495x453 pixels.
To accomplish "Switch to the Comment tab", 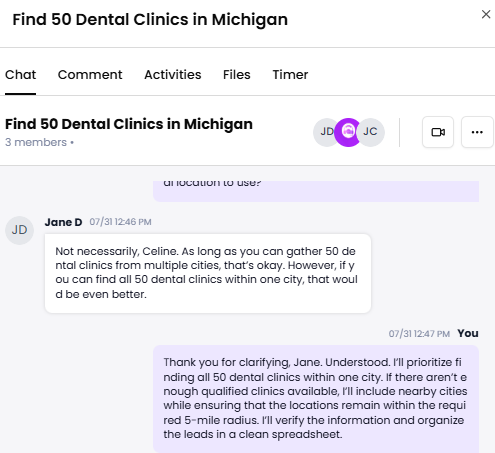I will coord(90,75).
